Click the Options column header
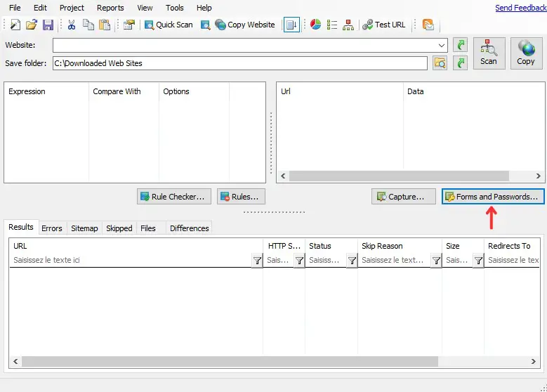 tap(194, 91)
